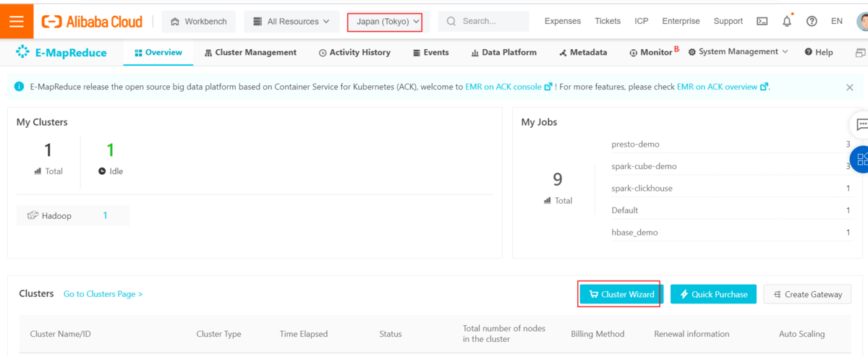Image resolution: width=868 pixels, height=357 pixels.
Task: Click the Default job entry
Action: click(625, 210)
